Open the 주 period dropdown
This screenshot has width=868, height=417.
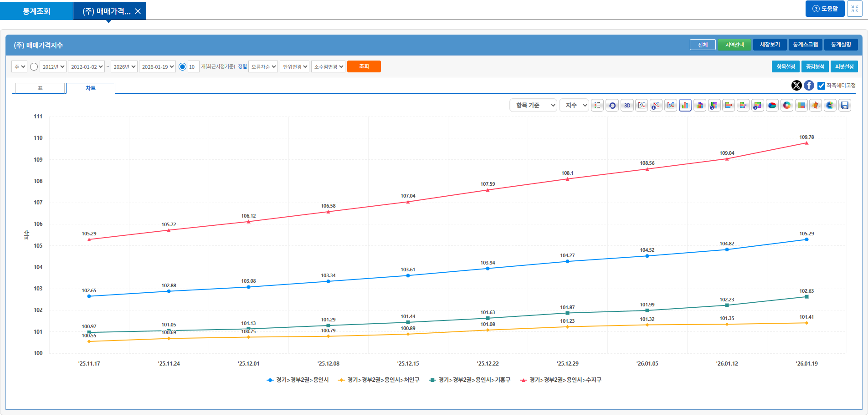[20, 66]
